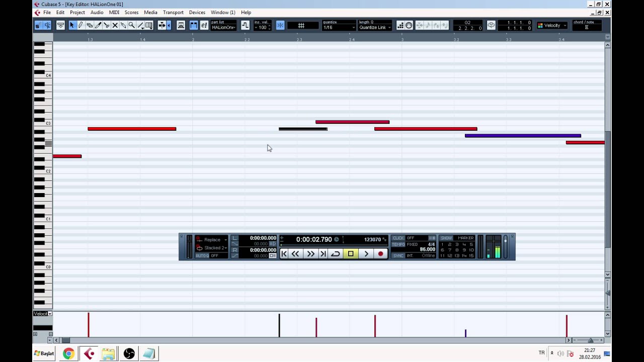The height and width of the screenshot is (362, 644).
Task: Toggle Snap on the toolbar
Action: [280, 25]
